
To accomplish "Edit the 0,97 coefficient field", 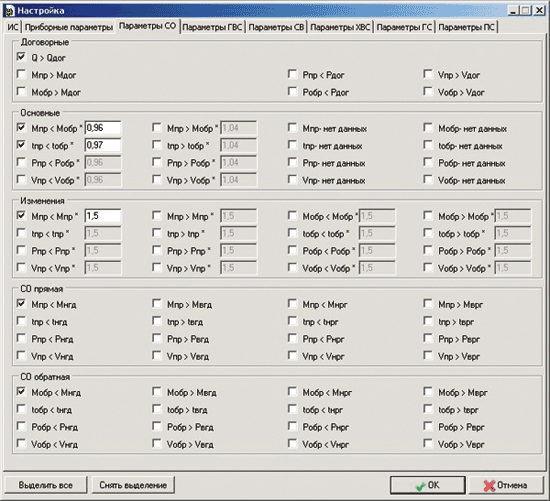I will click(x=103, y=145).
